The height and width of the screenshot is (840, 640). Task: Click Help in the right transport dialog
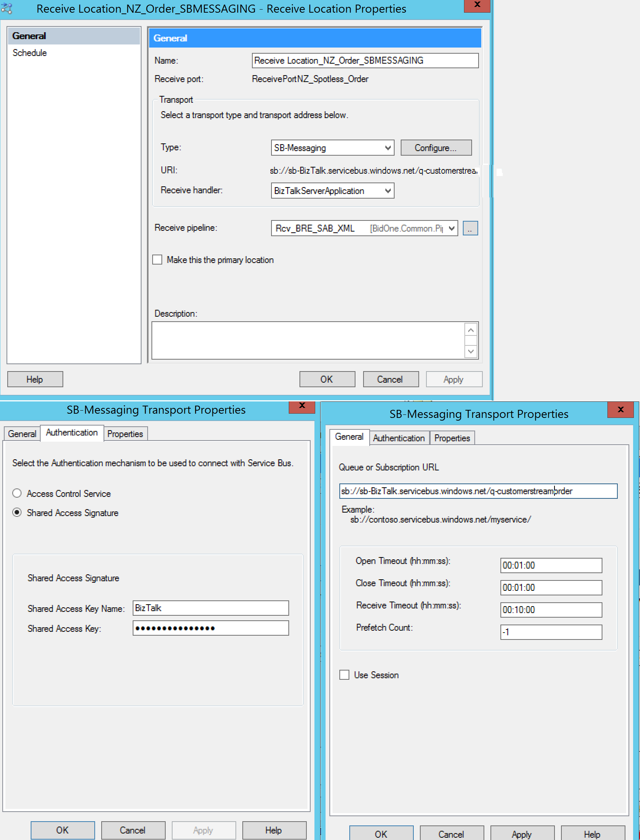(593, 833)
